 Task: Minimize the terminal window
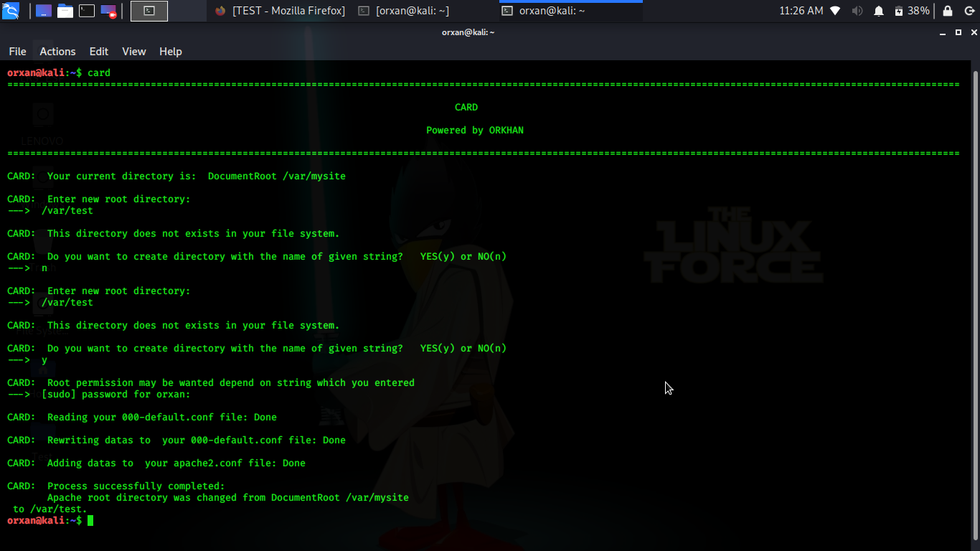[943, 32]
